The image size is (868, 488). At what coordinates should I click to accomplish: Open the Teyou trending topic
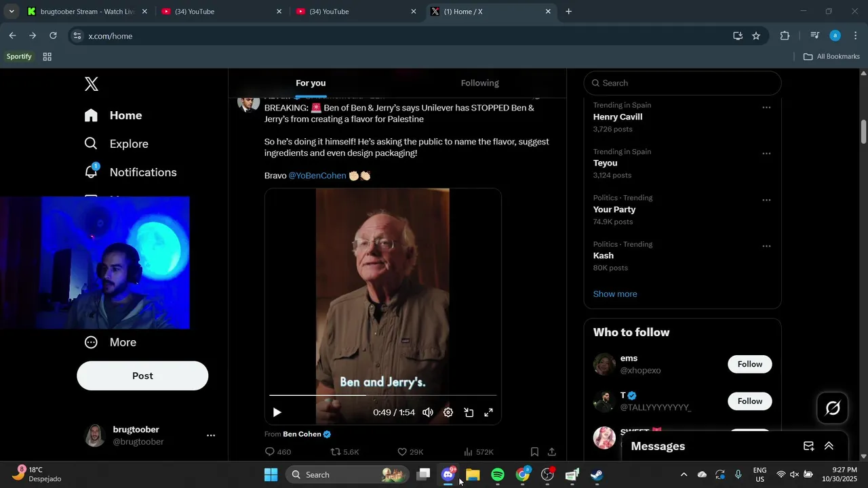[x=606, y=163]
